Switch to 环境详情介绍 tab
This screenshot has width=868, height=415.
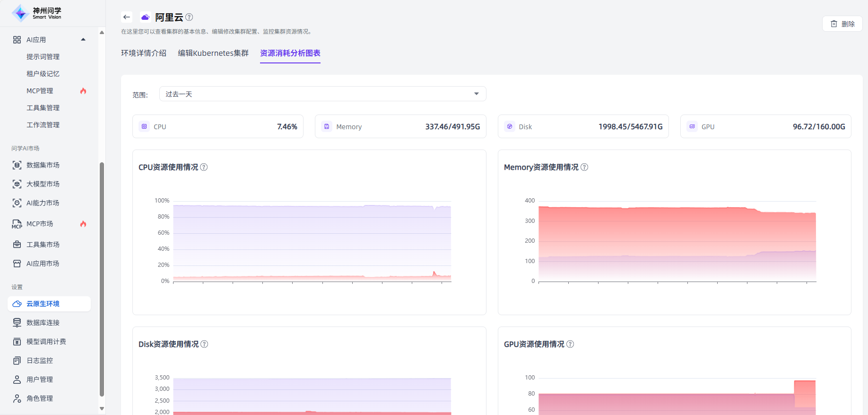tap(144, 53)
